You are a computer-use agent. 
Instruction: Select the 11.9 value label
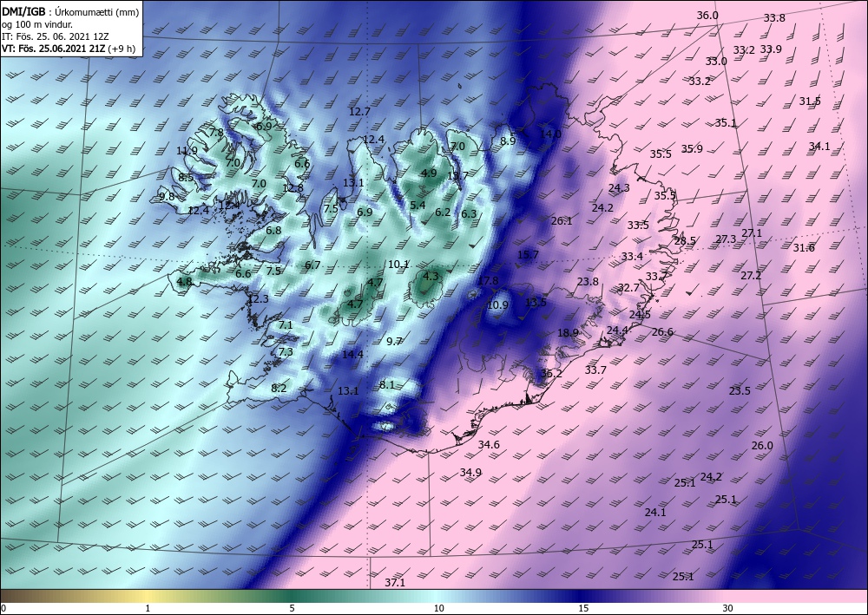[187, 151]
